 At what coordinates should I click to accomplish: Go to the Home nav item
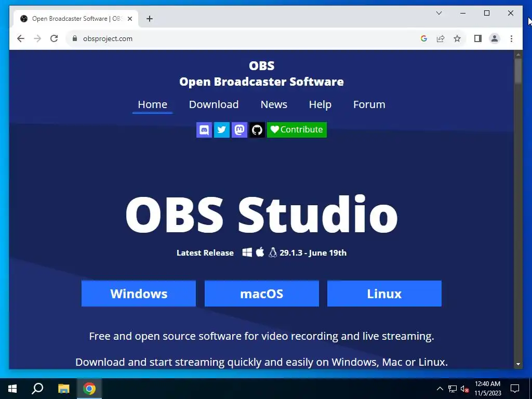[152, 104]
